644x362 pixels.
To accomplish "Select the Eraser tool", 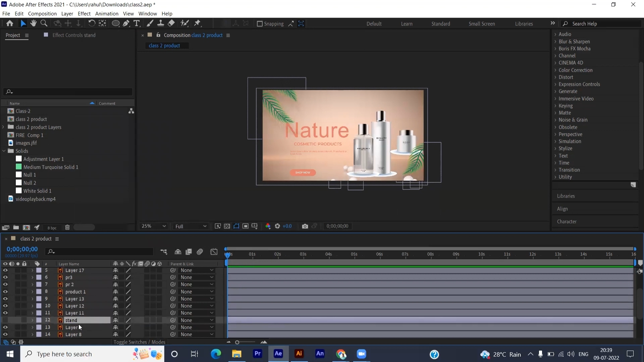I will [x=171, y=23].
